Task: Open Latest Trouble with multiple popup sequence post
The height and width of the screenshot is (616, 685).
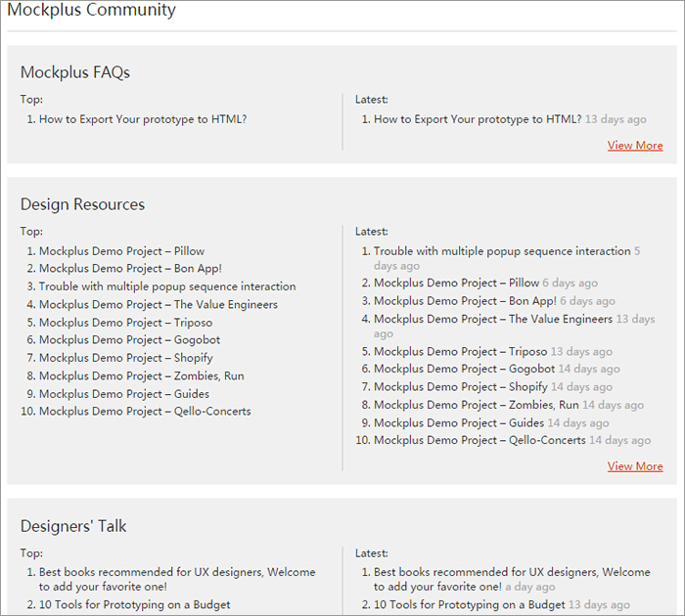Action: (x=502, y=251)
